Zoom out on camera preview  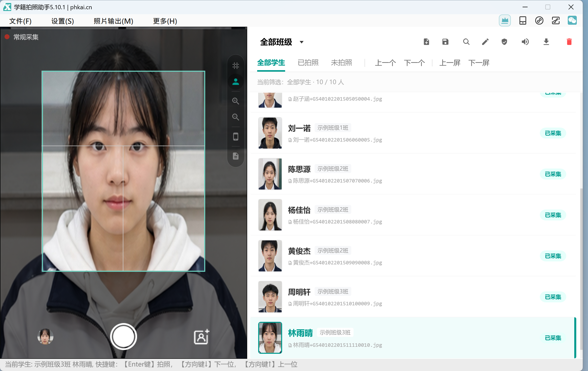tap(235, 117)
